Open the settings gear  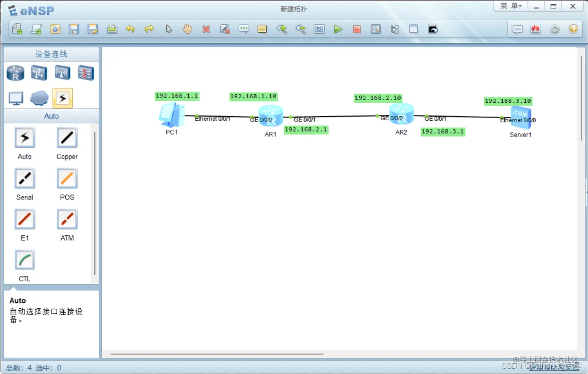tap(555, 29)
